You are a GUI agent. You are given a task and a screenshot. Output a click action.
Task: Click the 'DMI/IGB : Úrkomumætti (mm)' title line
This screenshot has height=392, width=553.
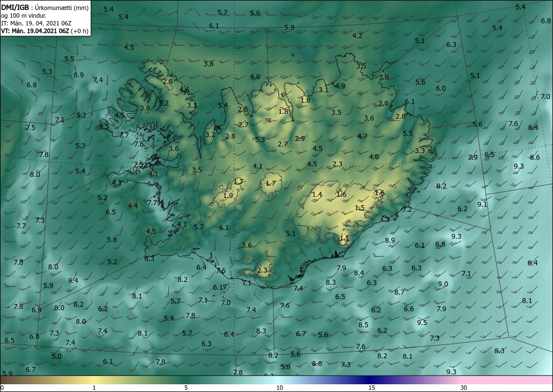pyautogui.click(x=45, y=7)
